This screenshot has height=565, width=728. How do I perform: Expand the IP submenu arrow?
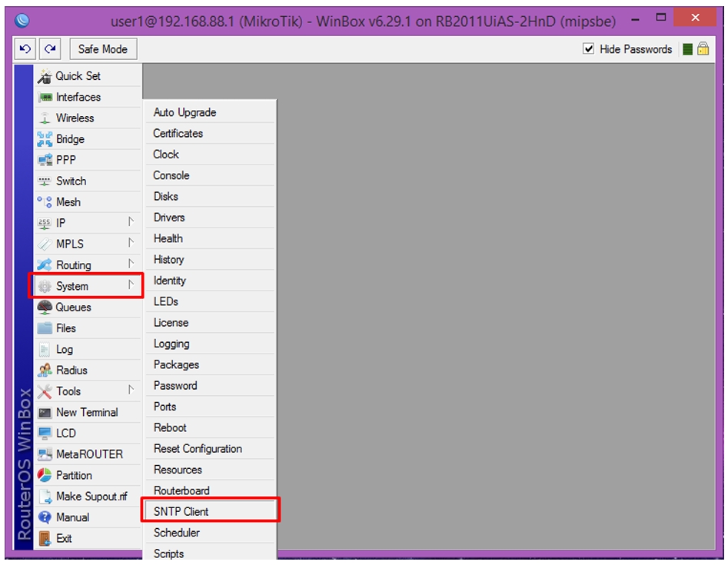click(131, 222)
